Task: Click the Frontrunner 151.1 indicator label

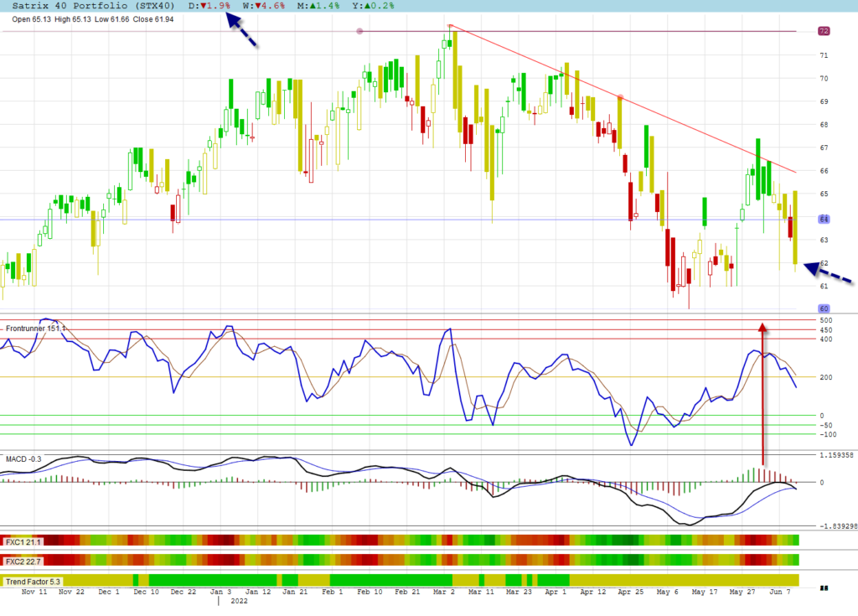Action: tap(35, 329)
